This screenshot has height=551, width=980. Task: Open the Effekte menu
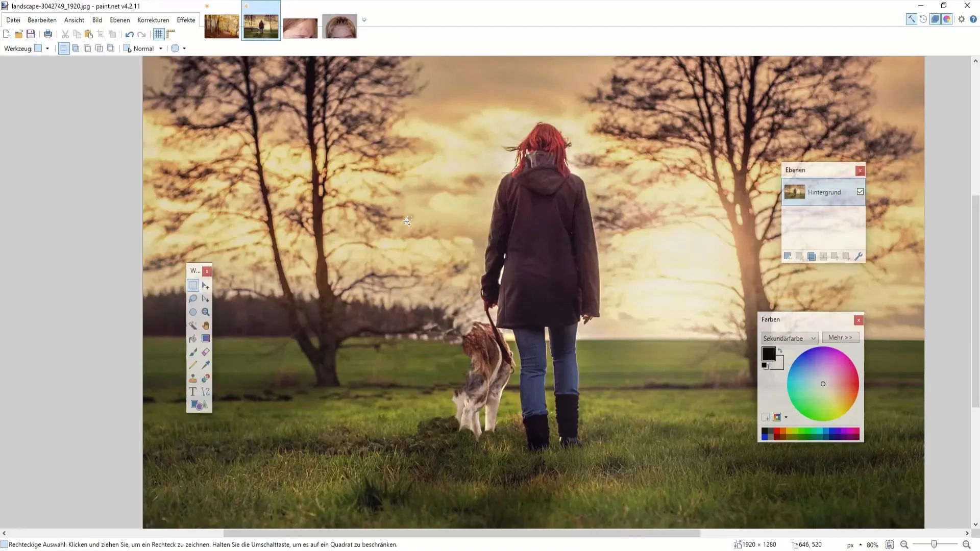pos(186,20)
